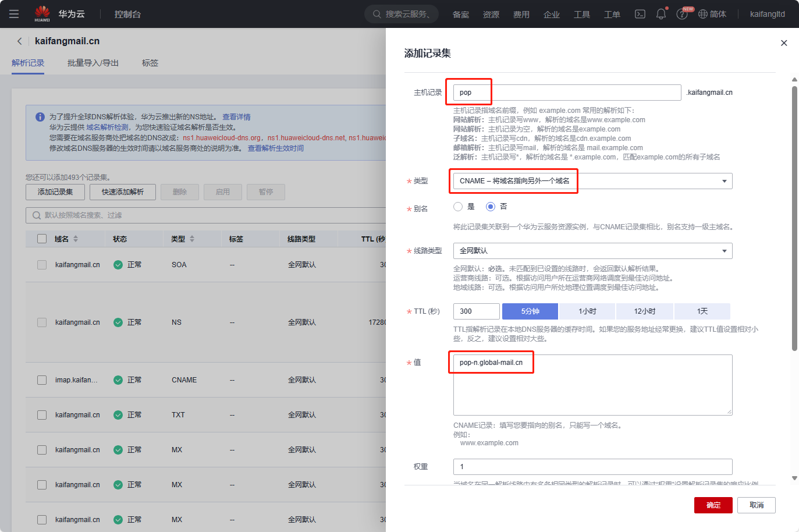Open the 控制台 console link
This screenshot has width=799, height=532.
127,14
